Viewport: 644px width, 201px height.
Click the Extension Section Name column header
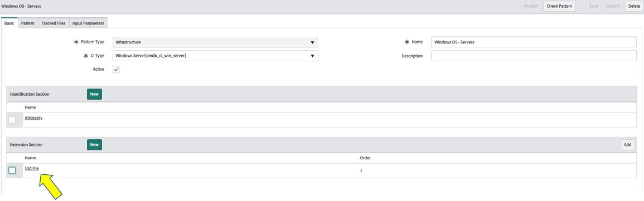point(31,158)
